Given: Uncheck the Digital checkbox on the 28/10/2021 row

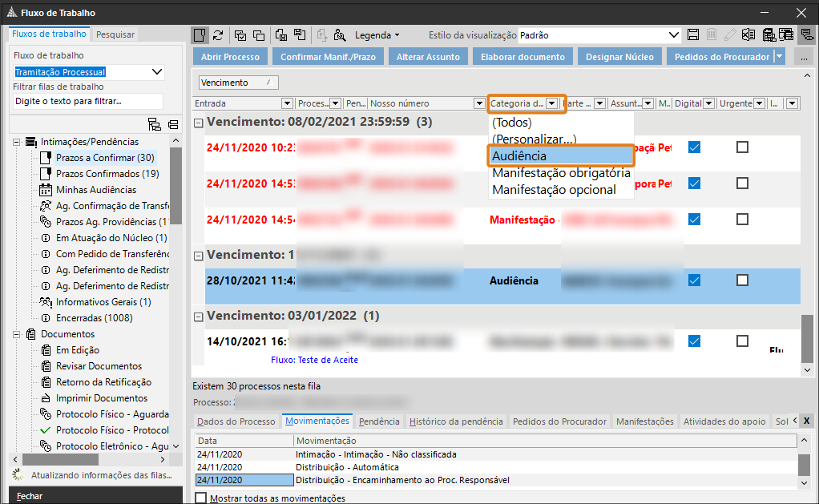Looking at the screenshot, I should (x=694, y=280).
